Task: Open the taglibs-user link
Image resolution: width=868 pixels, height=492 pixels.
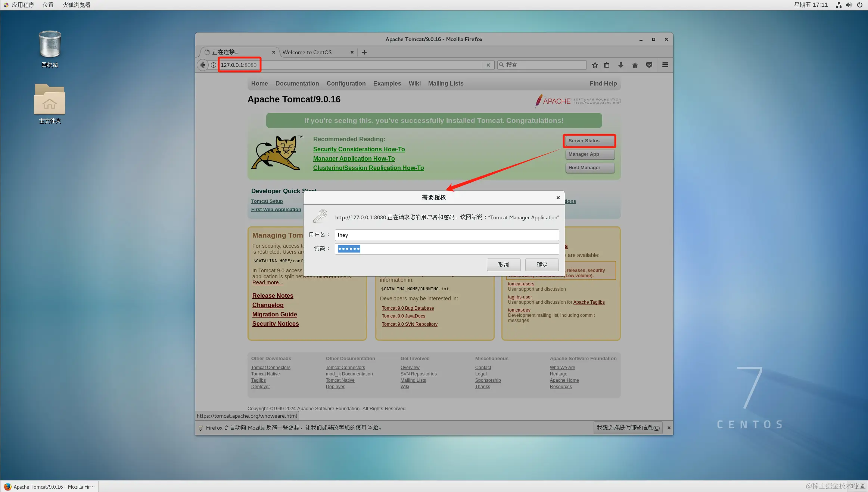Action: [x=520, y=297]
